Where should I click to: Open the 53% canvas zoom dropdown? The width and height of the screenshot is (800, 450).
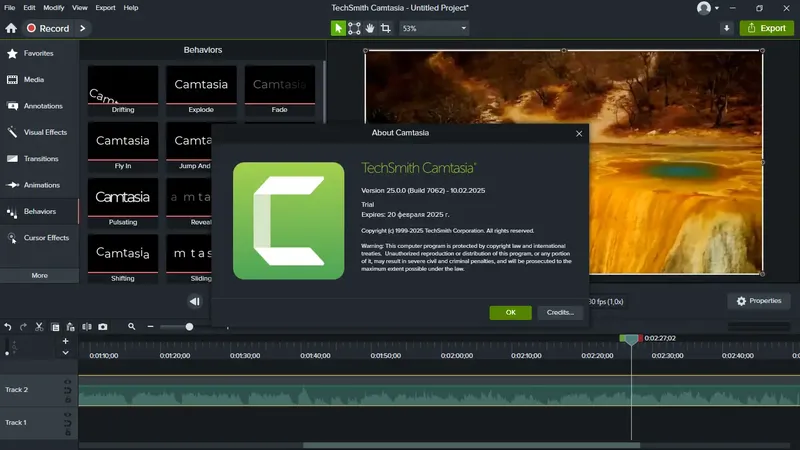tap(434, 29)
